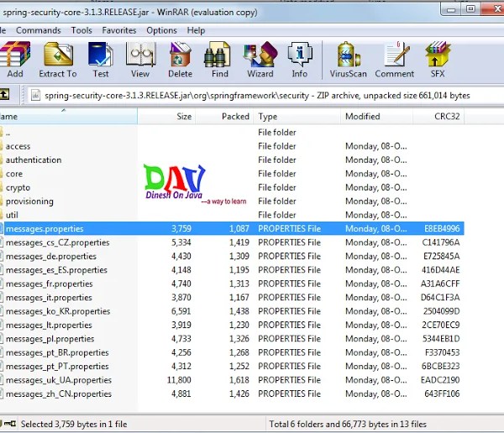Click the Comment toolbar icon

coord(395,60)
